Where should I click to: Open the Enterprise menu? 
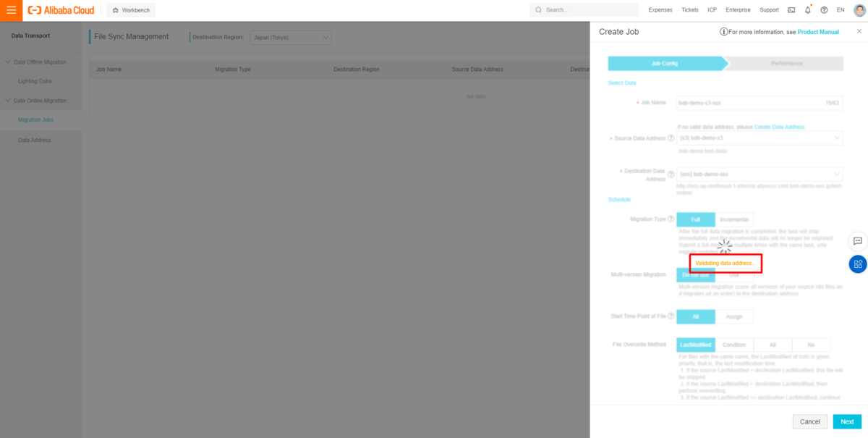click(739, 10)
